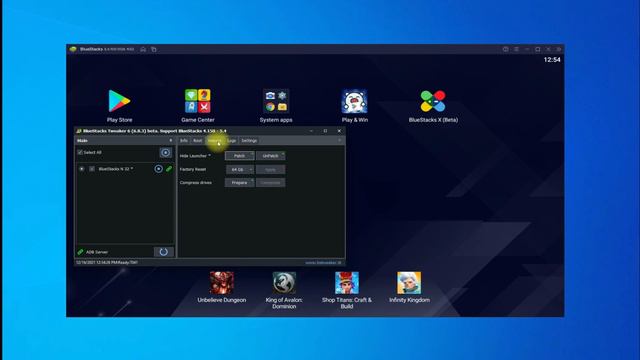Launch the Play & Win app
The image size is (640, 360).
pos(354,101)
